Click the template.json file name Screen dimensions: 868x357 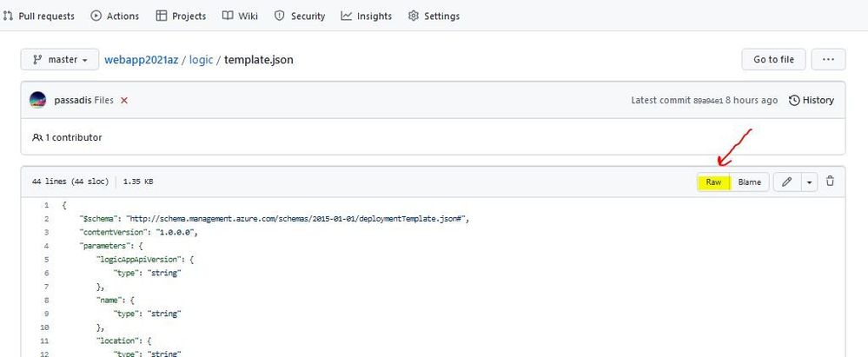[259, 60]
